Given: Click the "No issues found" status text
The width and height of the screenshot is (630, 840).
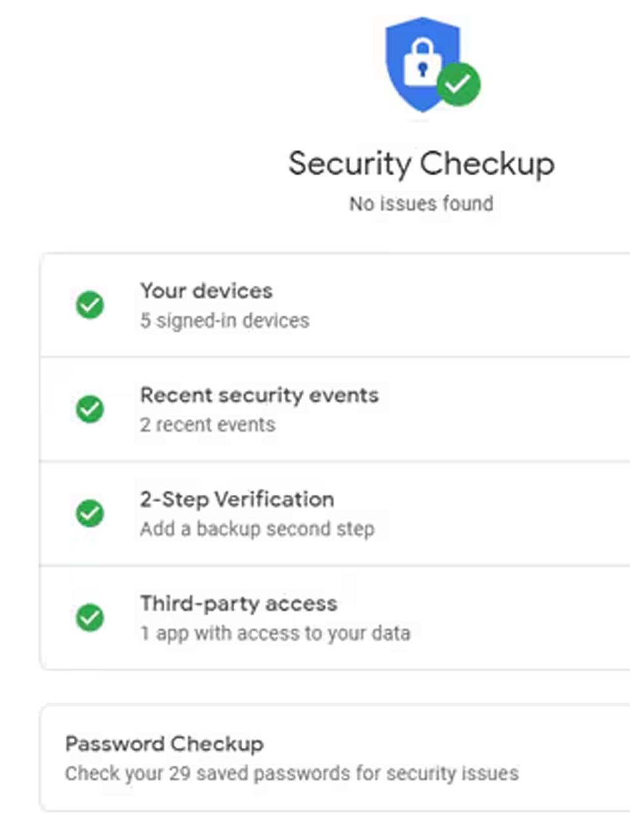Looking at the screenshot, I should coord(421,204).
